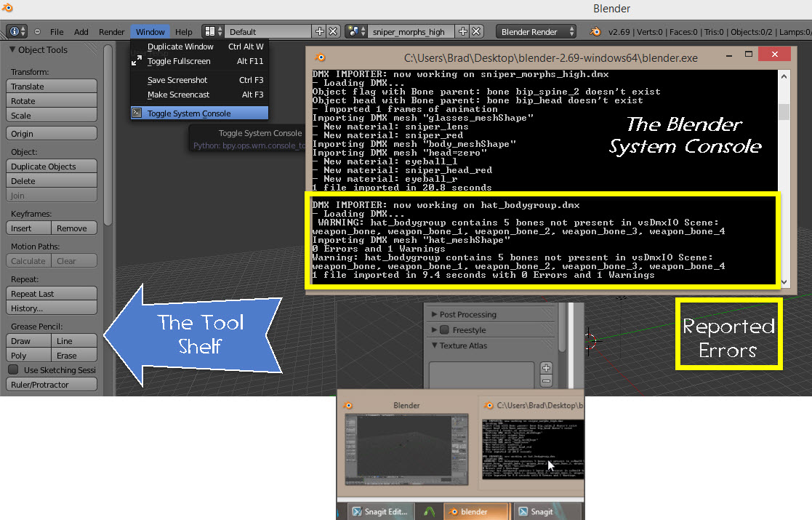Close the Window menu by clicking it
Image resolution: width=812 pixels, height=520 pixels.
click(x=150, y=31)
